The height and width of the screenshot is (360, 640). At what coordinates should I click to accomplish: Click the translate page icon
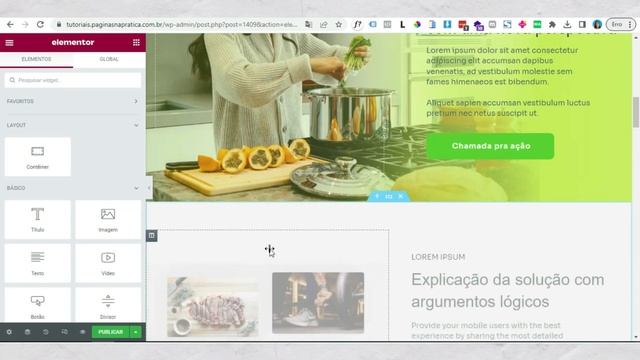click(308, 24)
